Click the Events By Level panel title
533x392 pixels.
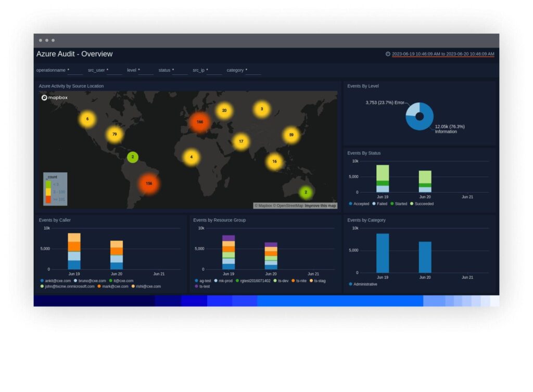pyautogui.click(x=363, y=86)
